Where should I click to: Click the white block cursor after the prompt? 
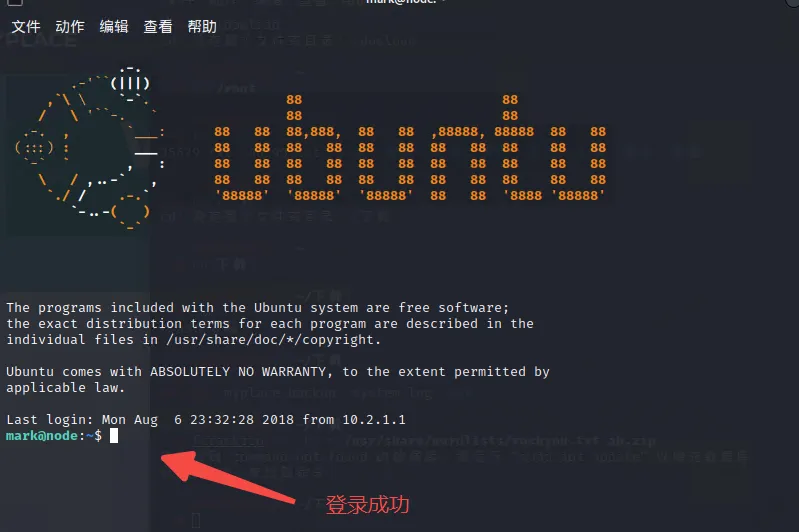point(114,436)
